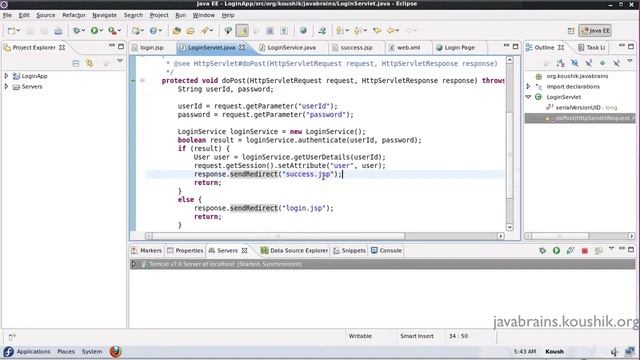This screenshot has height=360, width=640.
Task: Open dropdown arrow beside New wizard icon
Action: [18, 31]
